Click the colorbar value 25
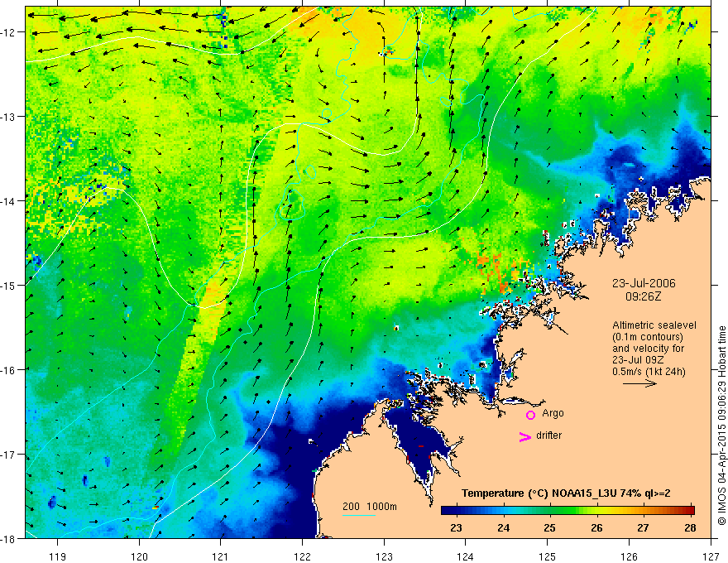 pos(549,527)
